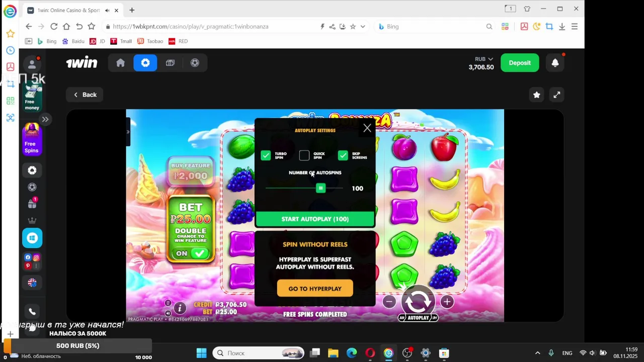Open Bing bookmark
Screen dimensions: 644x362
click(47, 41)
